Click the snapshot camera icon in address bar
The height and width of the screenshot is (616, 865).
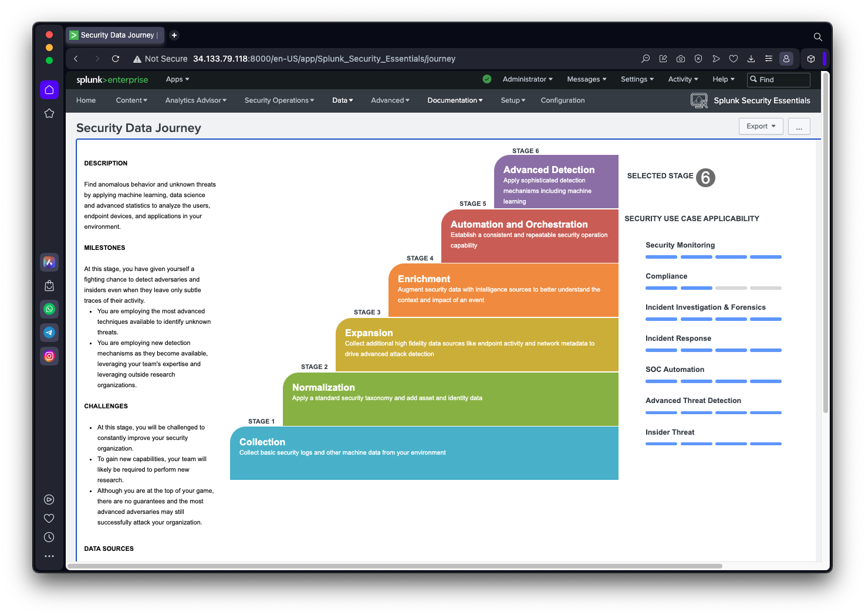coord(681,59)
